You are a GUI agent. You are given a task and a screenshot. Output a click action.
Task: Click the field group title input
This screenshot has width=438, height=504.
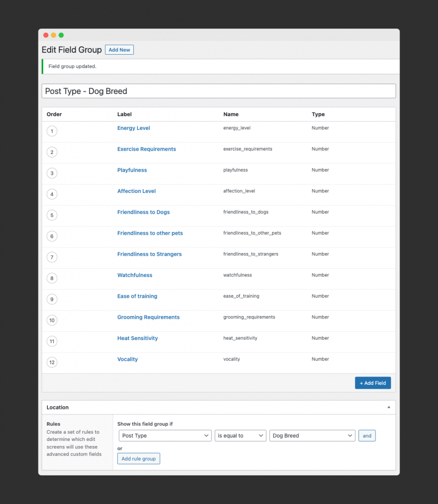(x=219, y=91)
